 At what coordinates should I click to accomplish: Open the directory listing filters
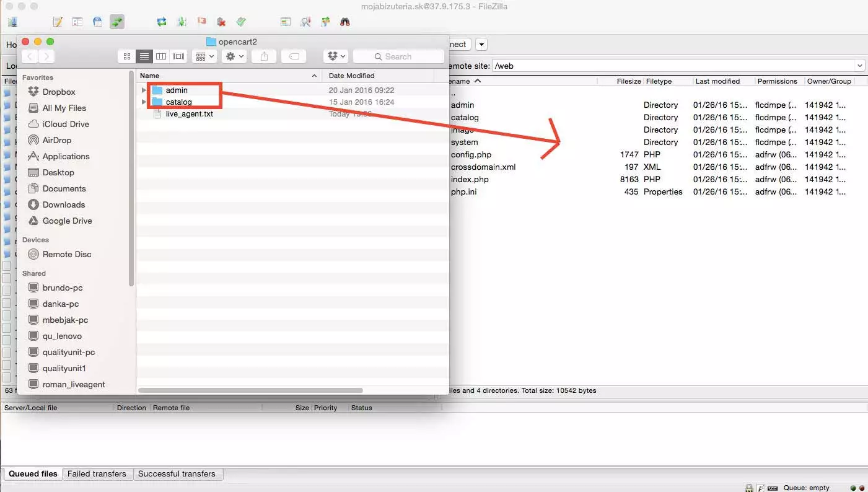click(x=286, y=21)
